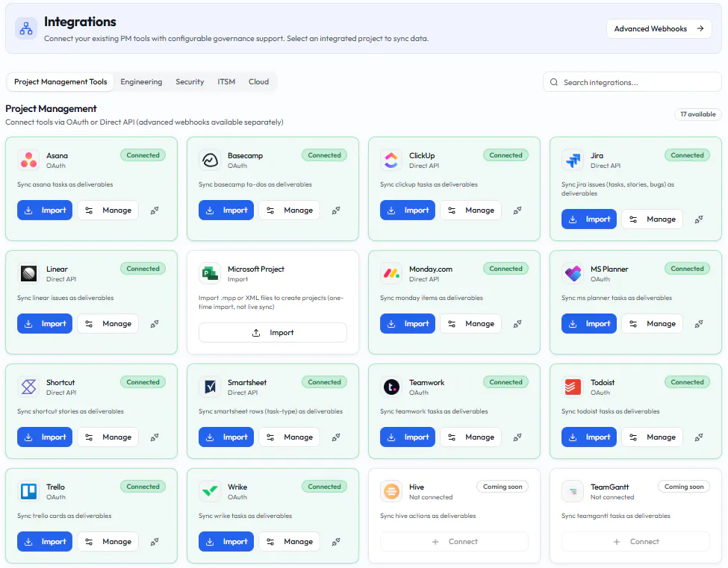This screenshot has height=568, width=728.
Task: Click Connect on the Hive card
Action: pos(454,542)
